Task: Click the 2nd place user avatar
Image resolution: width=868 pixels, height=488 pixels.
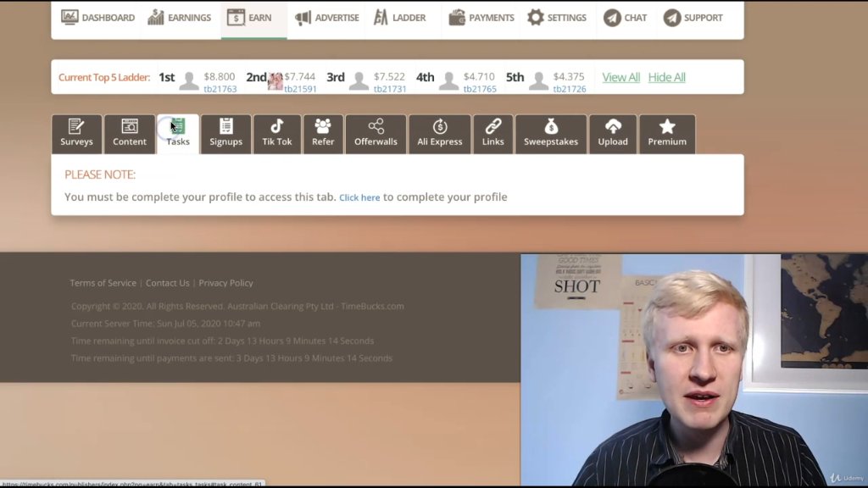Action: pyautogui.click(x=275, y=80)
